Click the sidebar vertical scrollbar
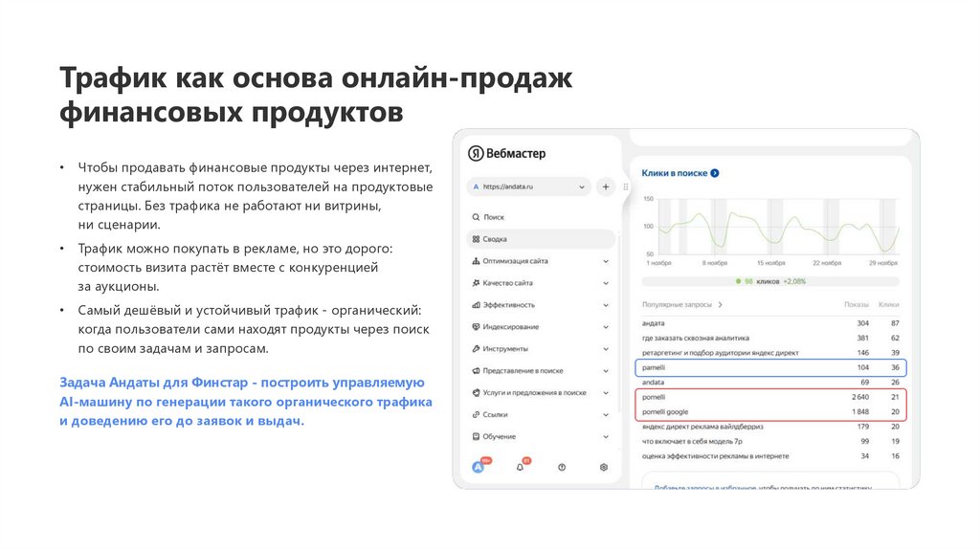Image resolution: width=980 pixels, height=549 pixels. [619, 321]
